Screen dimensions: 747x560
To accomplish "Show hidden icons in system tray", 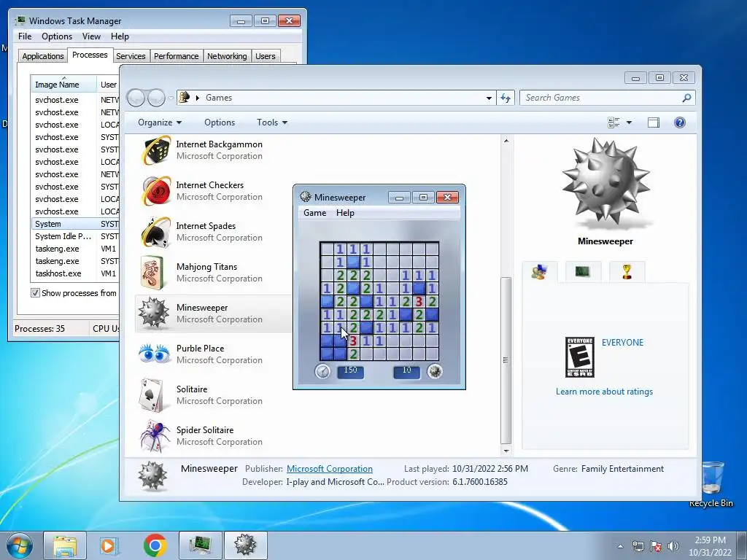I will pyautogui.click(x=620, y=546).
